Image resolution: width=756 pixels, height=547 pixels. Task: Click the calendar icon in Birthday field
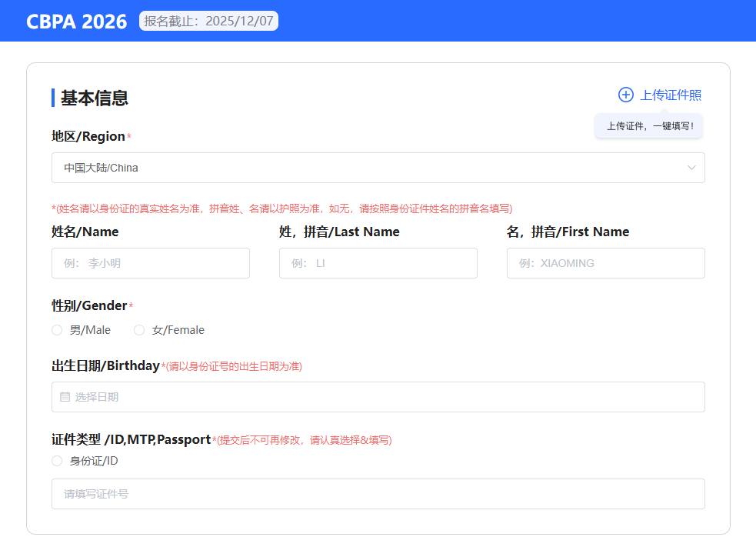(65, 397)
